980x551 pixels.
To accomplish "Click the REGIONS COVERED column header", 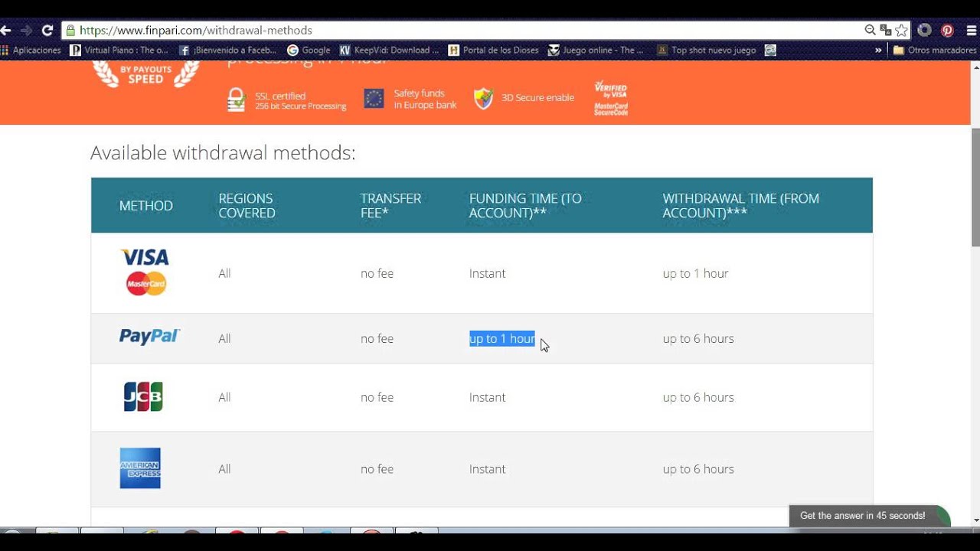I will coord(247,205).
